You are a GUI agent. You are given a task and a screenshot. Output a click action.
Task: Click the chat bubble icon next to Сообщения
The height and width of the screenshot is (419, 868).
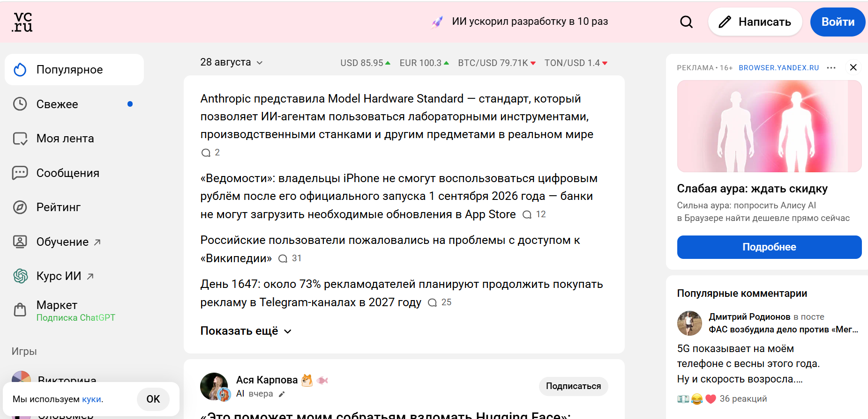(20, 173)
